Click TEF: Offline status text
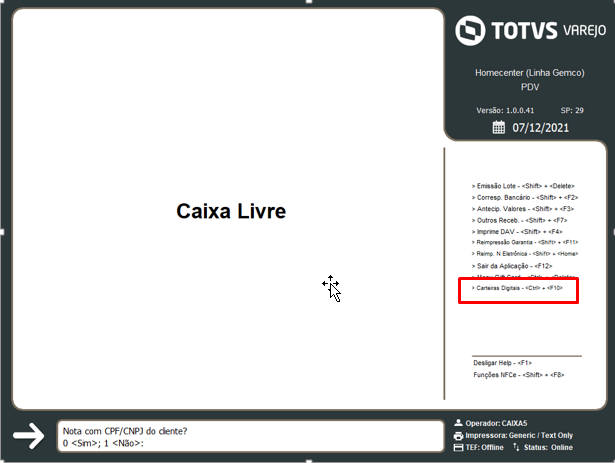Image resolution: width=615 pixels, height=463 pixels. coord(484,448)
